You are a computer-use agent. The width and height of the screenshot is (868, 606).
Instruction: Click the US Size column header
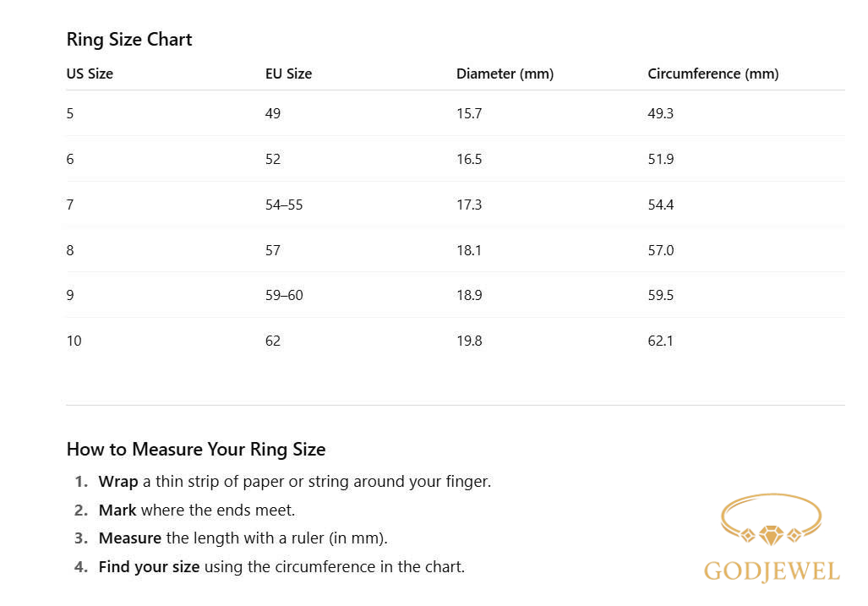coord(90,74)
